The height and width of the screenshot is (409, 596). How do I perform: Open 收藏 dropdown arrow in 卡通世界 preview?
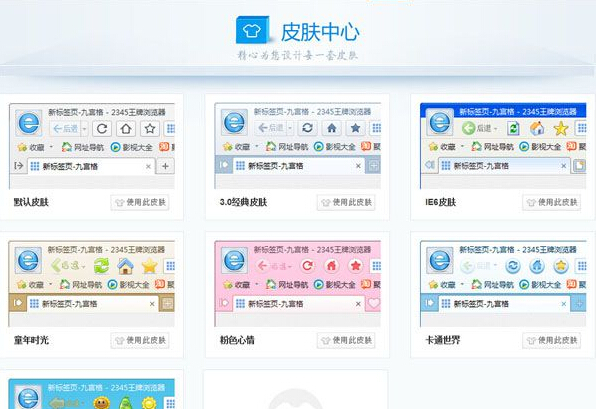coord(462,284)
